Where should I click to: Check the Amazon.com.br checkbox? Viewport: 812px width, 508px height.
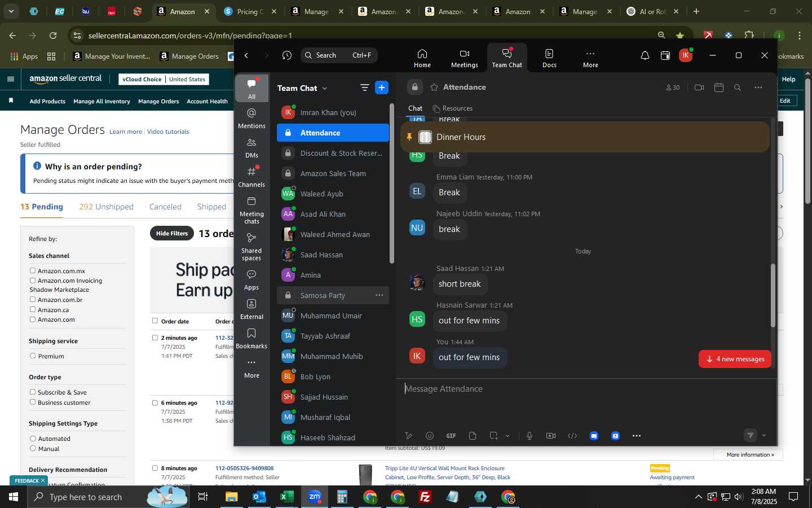[x=33, y=300]
